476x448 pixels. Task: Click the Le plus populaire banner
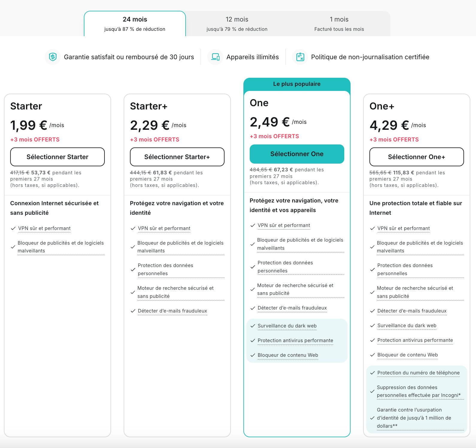point(297,84)
